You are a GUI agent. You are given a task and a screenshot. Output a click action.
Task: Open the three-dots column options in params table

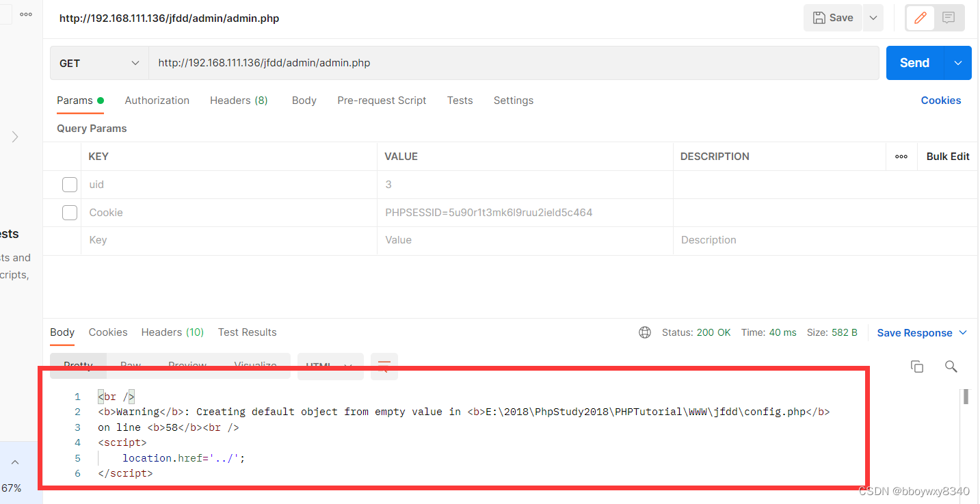pos(901,157)
